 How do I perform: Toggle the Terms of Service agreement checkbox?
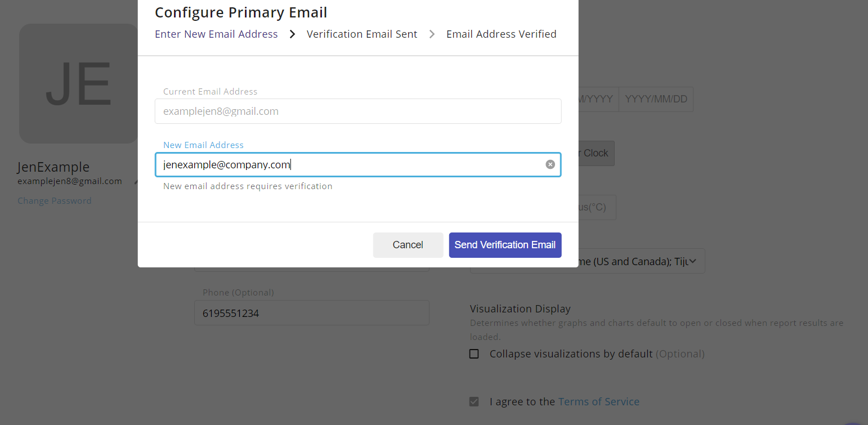click(x=475, y=402)
